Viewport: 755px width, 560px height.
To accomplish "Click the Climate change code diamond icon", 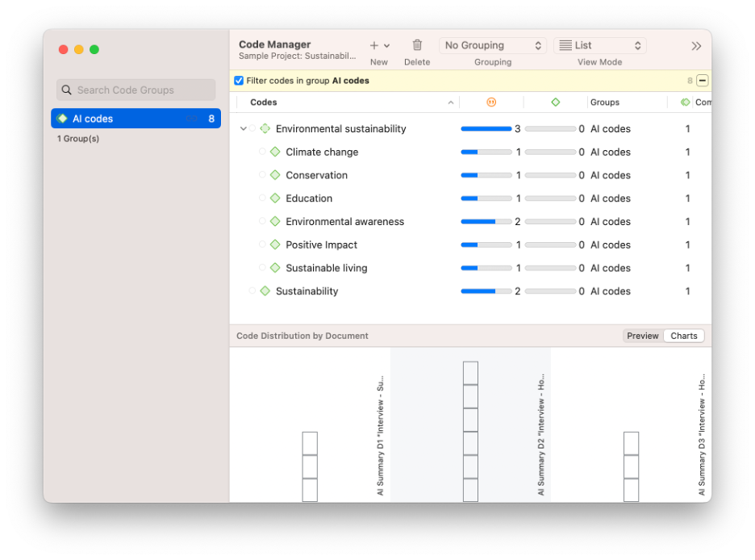I will click(x=275, y=152).
